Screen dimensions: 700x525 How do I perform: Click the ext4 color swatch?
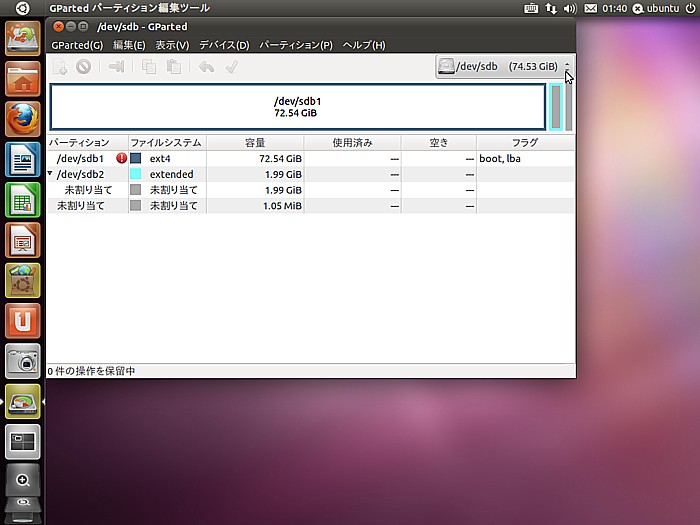(136, 158)
